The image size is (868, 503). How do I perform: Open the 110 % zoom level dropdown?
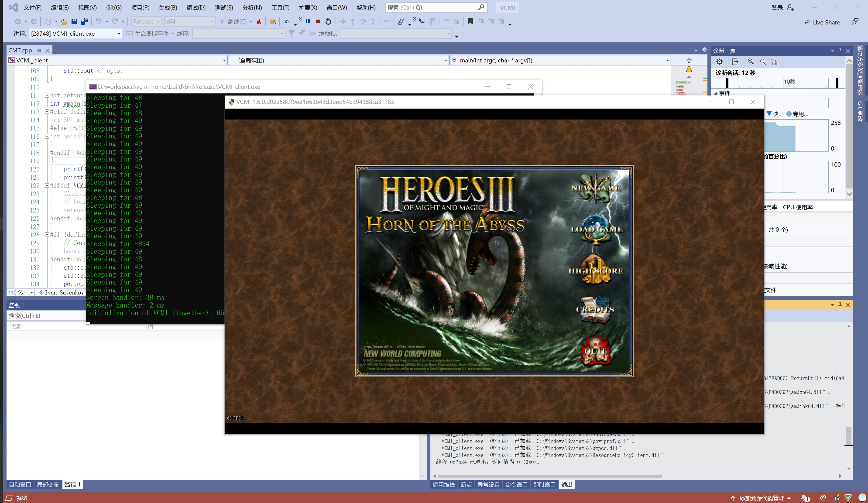pyautogui.click(x=21, y=293)
